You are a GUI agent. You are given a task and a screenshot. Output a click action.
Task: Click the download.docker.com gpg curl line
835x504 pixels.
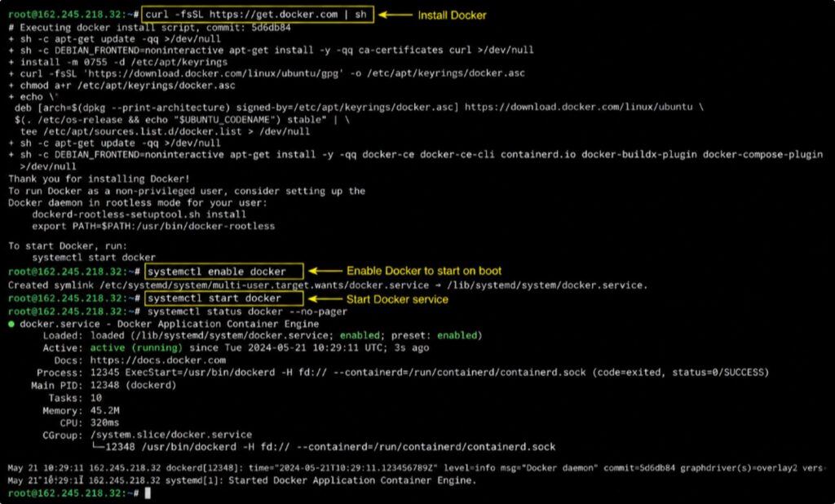point(267,73)
